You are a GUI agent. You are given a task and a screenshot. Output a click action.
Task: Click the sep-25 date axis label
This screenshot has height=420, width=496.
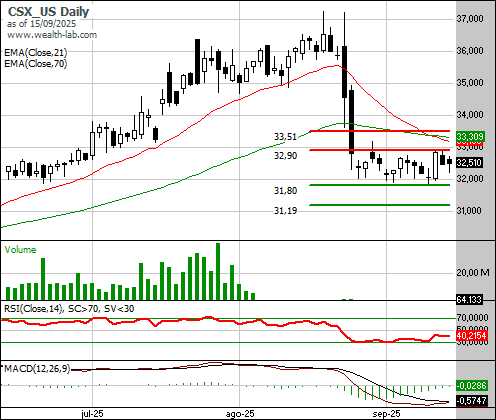click(386, 414)
